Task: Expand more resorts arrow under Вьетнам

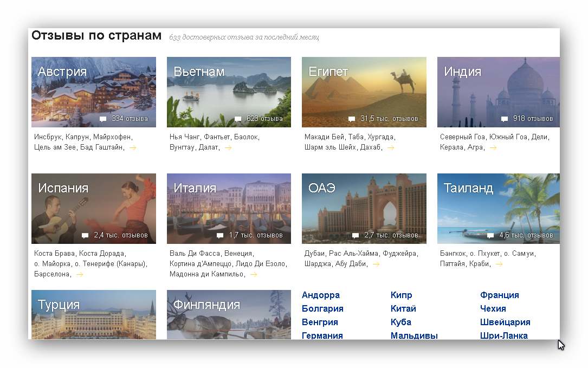Action: click(x=228, y=147)
